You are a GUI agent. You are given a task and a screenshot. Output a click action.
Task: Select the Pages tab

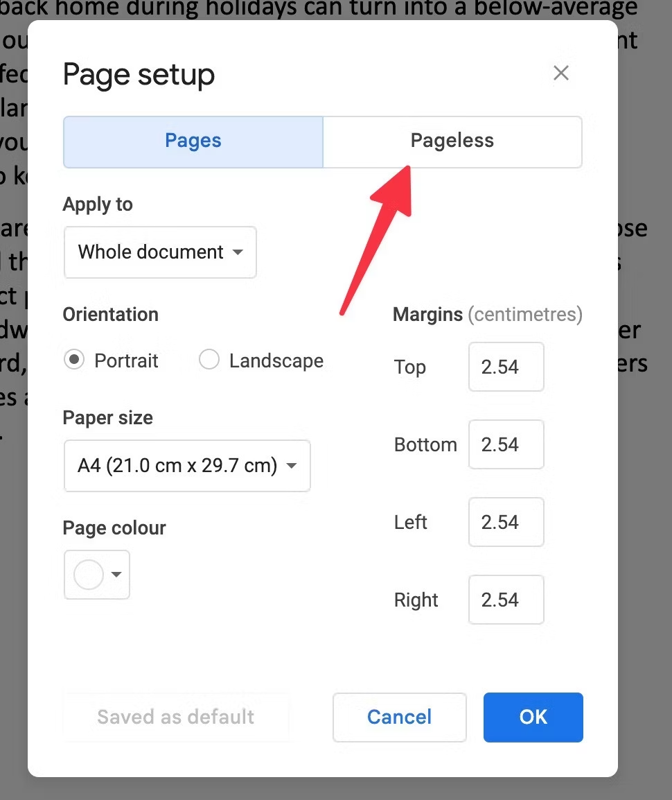193,141
